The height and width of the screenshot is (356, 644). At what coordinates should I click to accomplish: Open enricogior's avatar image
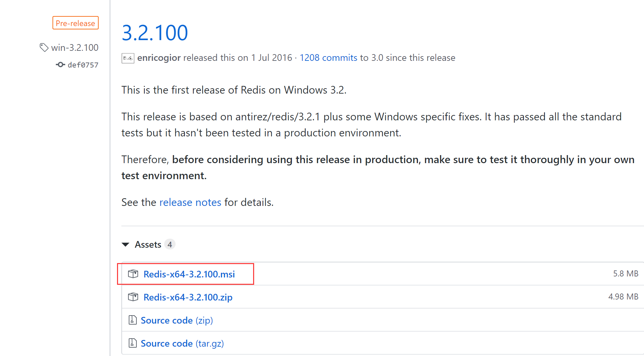point(128,58)
